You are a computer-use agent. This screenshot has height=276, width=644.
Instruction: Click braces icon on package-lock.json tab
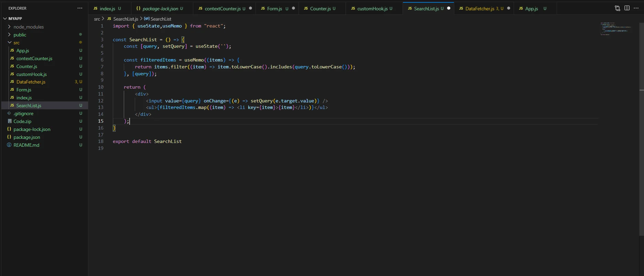(x=138, y=8)
